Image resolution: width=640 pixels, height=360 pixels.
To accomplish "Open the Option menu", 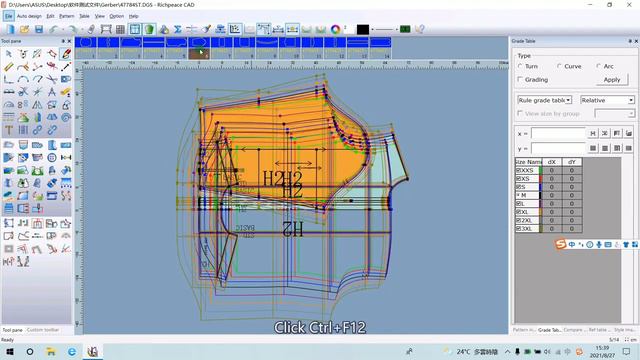I will coord(116,16).
